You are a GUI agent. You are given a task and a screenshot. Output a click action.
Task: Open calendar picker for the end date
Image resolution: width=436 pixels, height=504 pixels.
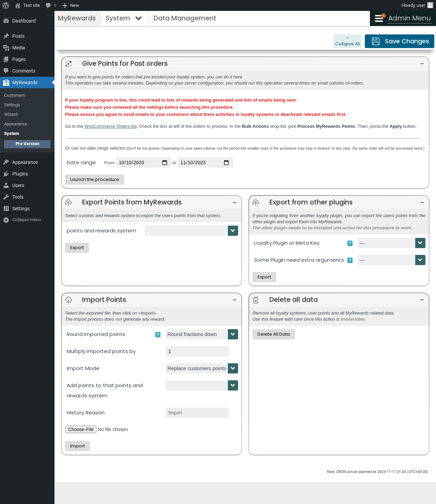(x=227, y=163)
